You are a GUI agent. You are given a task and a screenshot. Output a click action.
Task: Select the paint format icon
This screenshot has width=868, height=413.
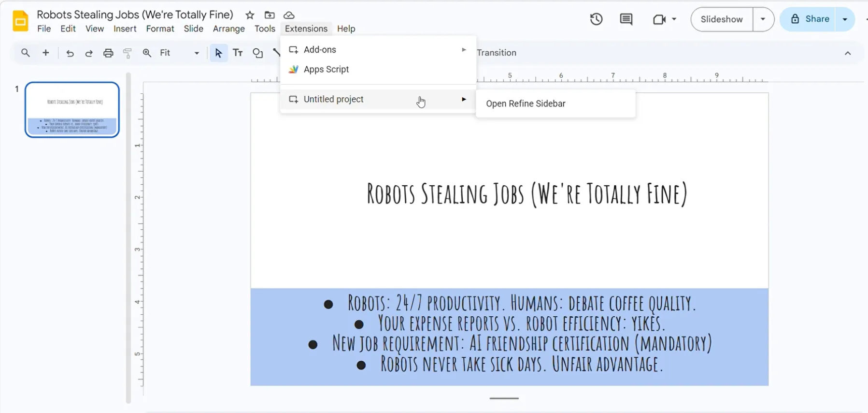pyautogui.click(x=128, y=53)
